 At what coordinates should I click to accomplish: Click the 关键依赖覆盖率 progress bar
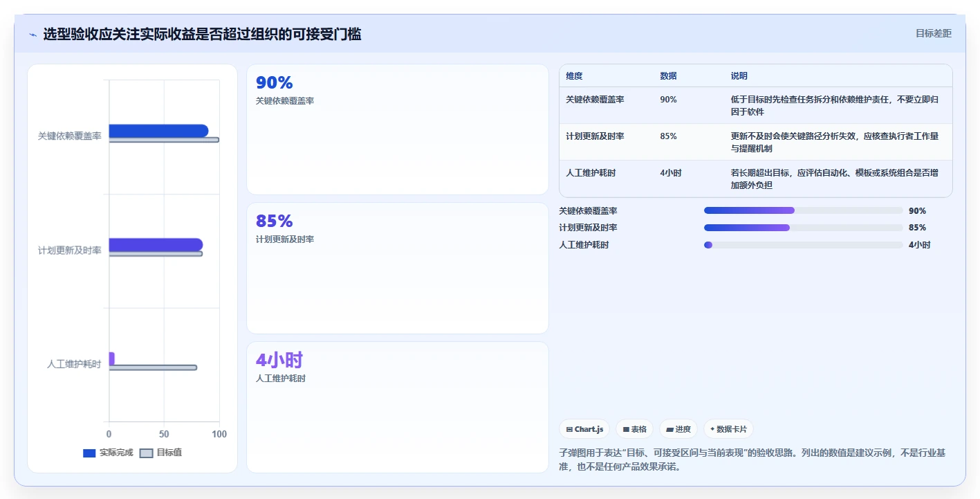click(x=804, y=210)
